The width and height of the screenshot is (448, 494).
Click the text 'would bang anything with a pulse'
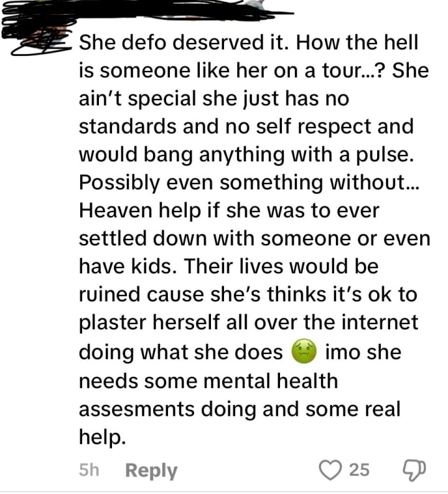point(246,155)
